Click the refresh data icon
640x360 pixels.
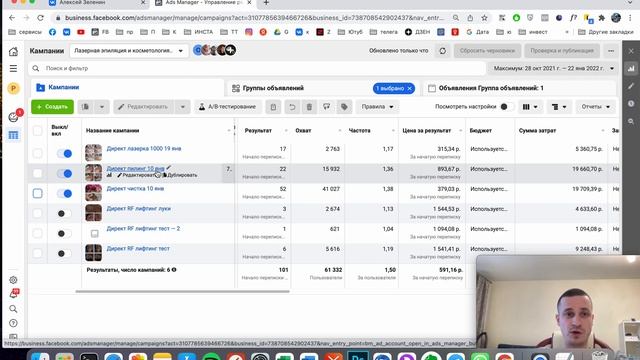pos(442,51)
